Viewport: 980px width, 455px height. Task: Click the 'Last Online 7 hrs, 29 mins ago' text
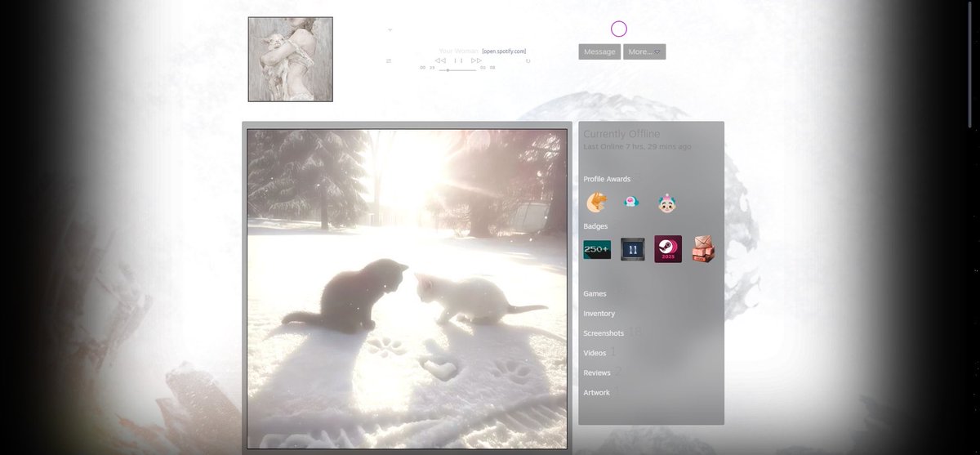pos(638,147)
